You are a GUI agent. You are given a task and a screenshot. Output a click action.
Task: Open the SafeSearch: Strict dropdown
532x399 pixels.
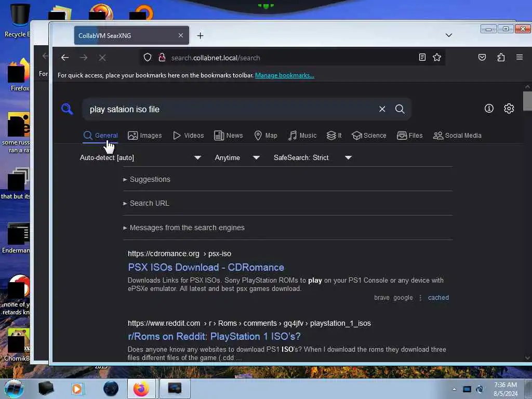click(x=312, y=157)
